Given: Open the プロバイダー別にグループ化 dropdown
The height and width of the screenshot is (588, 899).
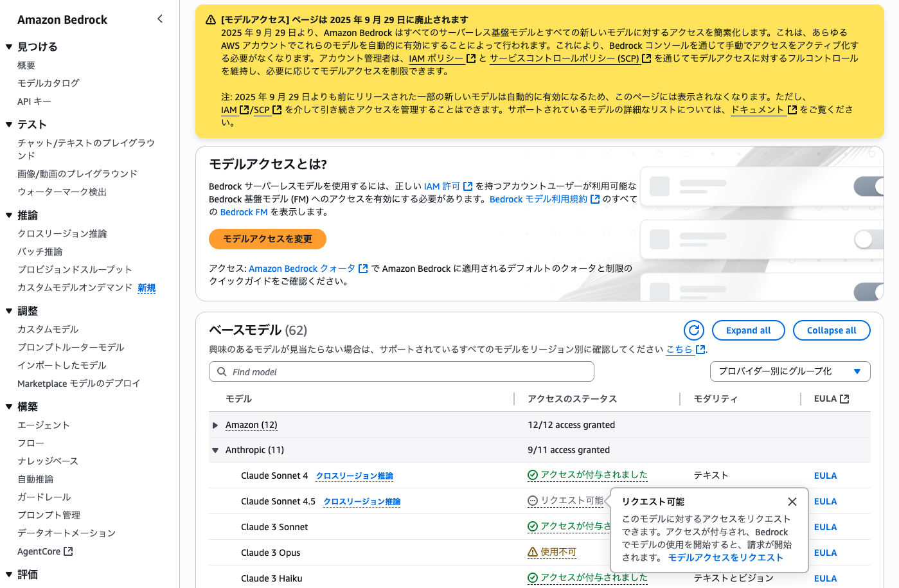Looking at the screenshot, I should 789,371.
